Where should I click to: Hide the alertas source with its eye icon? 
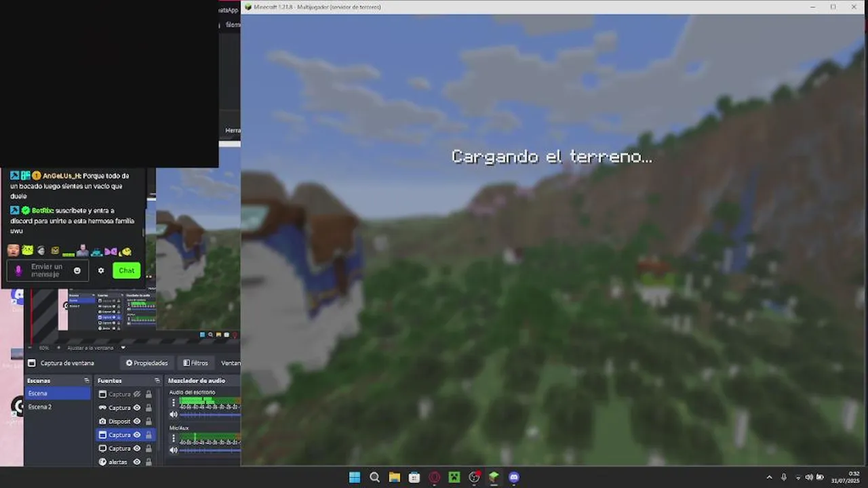tap(137, 462)
